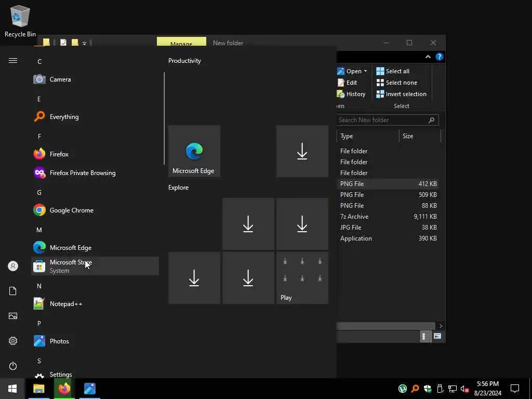The width and height of the screenshot is (532, 399).
Task: Select the 7z Archive row in Explorer
Action: 389,217
